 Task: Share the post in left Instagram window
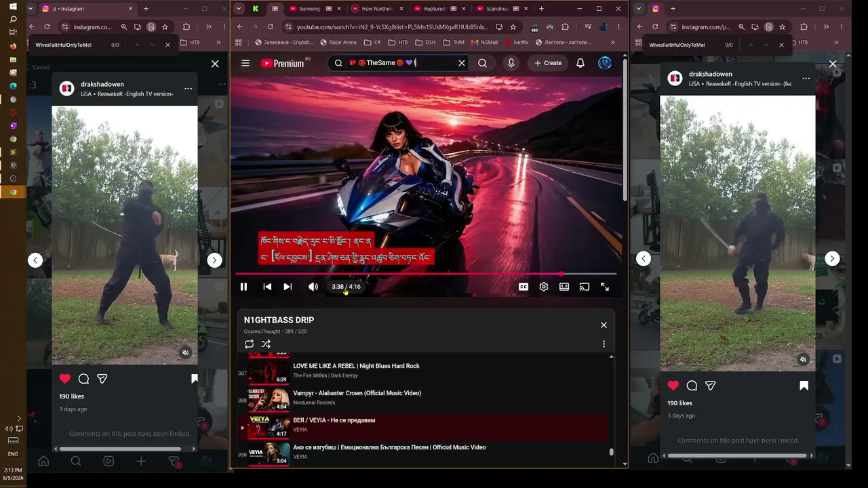(102, 379)
